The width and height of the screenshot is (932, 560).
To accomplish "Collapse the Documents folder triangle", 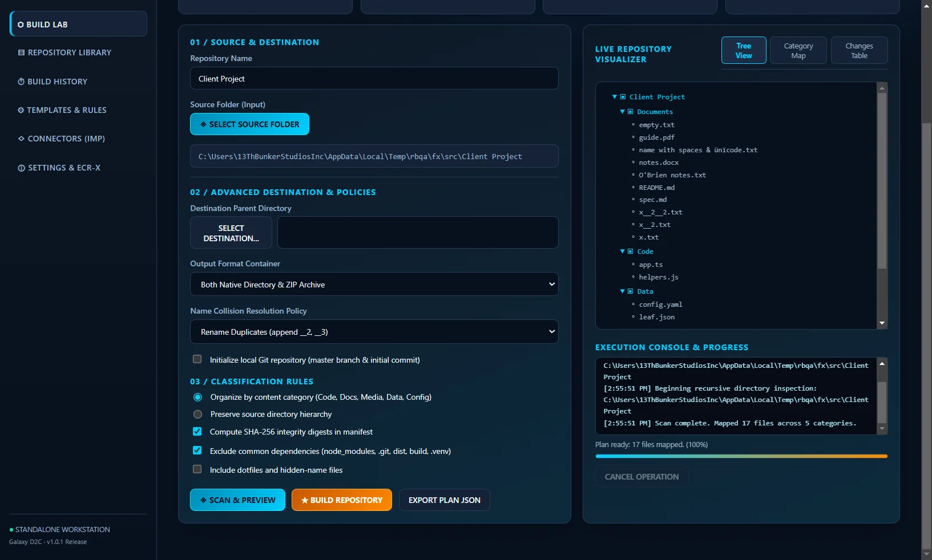I will pyautogui.click(x=623, y=112).
